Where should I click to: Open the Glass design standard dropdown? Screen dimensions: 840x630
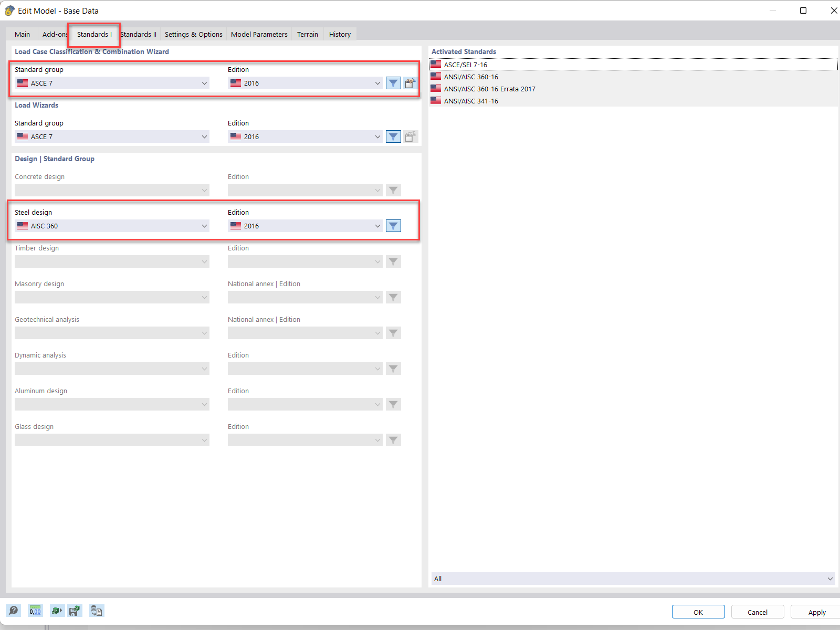[x=112, y=440]
